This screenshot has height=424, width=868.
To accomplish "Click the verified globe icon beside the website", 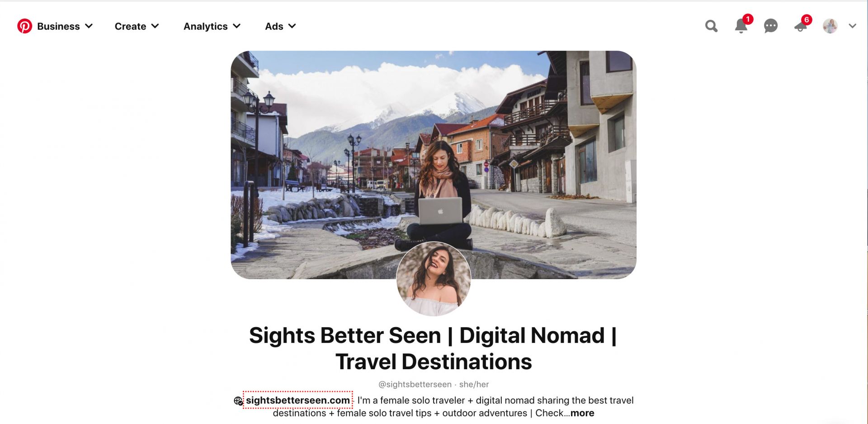I will click(x=238, y=401).
